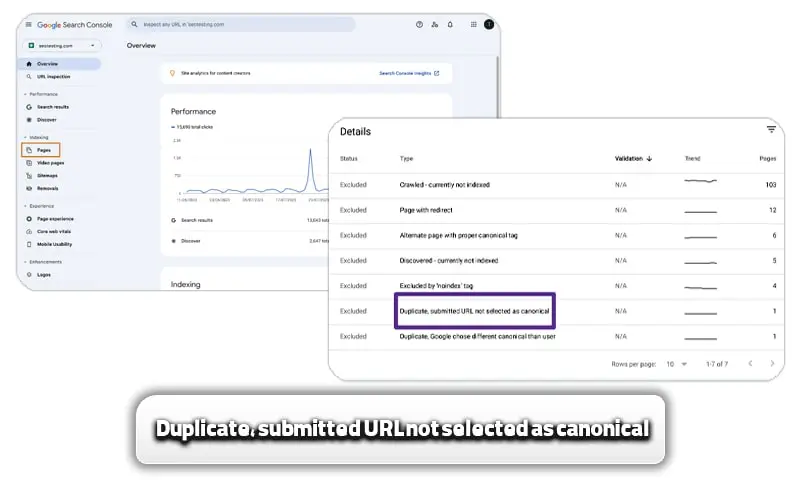The height and width of the screenshot is (480, 800).
Task: Open users and permissions icon
Action: click(x=435, y=24)
